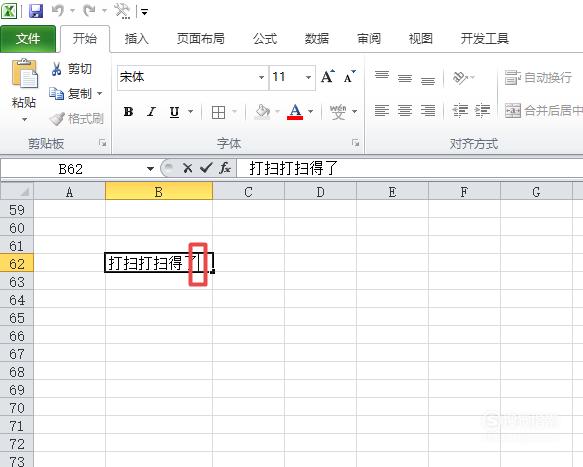The width and height of the screenshot is (583, 467).
Task: Toggle bold formatting
Action: [x=128, y=112]
